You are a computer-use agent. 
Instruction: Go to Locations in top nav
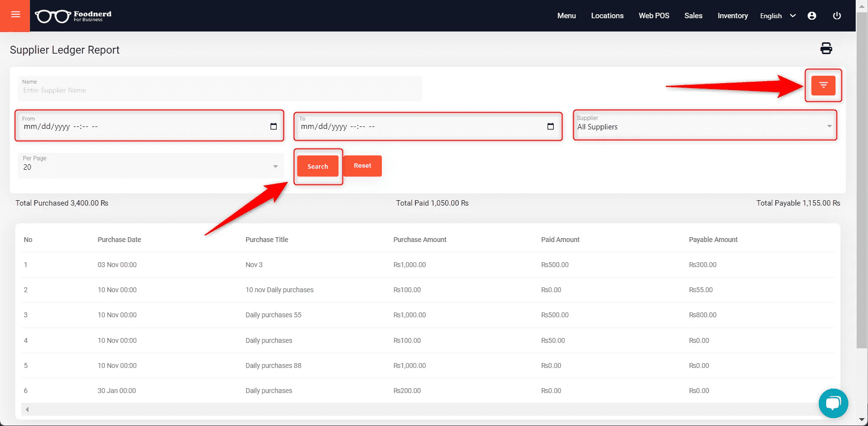607,16
